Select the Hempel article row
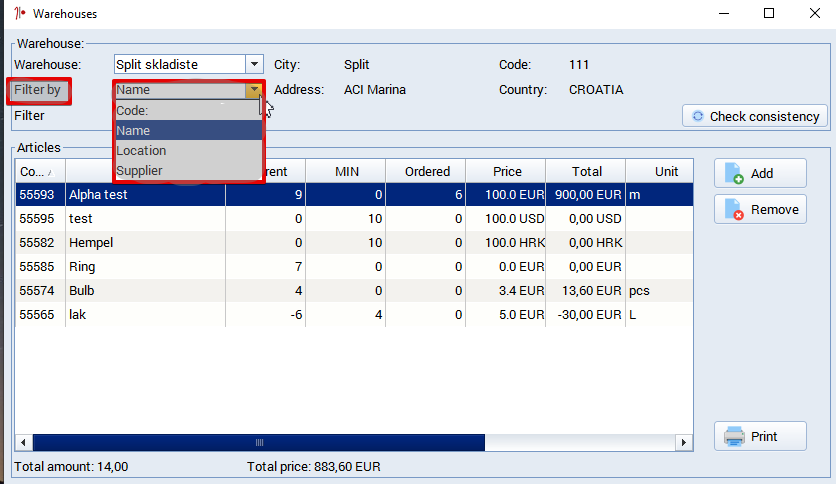The image size is (836, 484). [x=354, y=243]
